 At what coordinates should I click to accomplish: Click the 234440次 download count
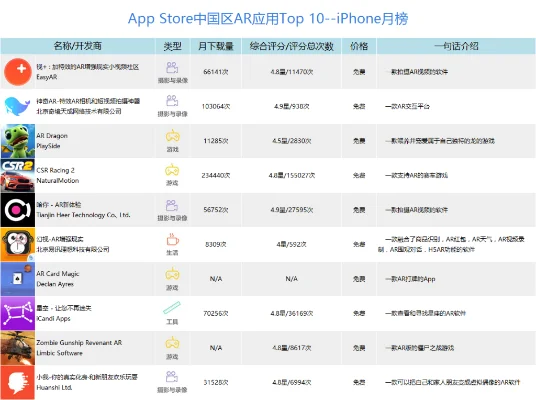pos(216,175)
